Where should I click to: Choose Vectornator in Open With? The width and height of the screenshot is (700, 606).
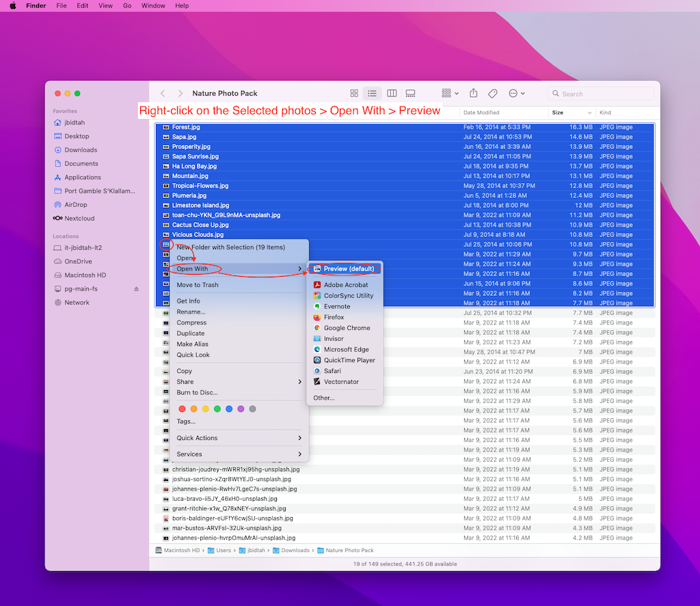[345, 381]
